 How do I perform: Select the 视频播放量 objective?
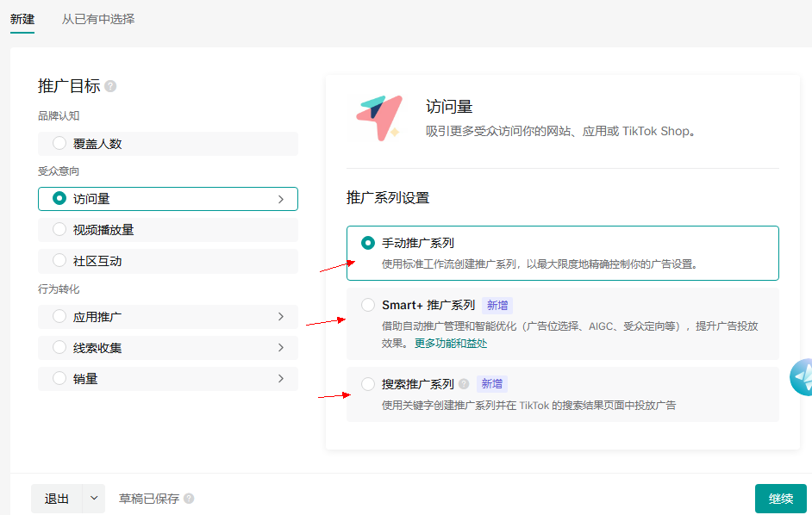[59, 230]
